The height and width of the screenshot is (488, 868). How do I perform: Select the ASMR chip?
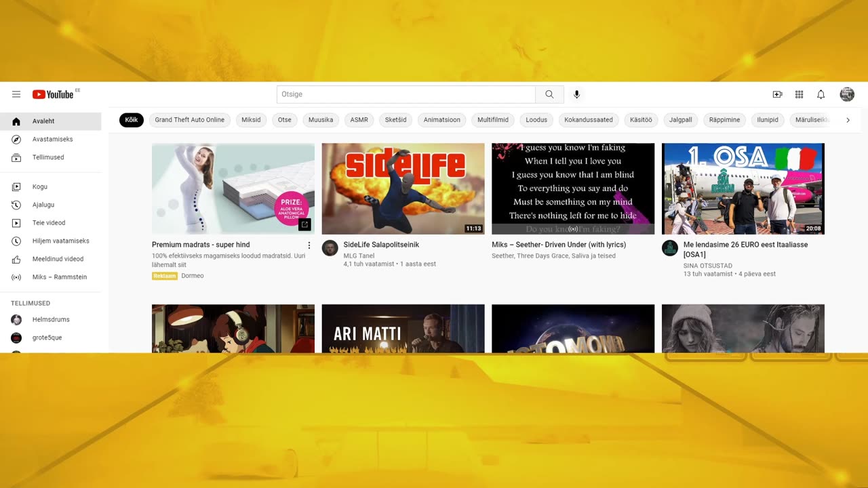(x=359, y=120)
